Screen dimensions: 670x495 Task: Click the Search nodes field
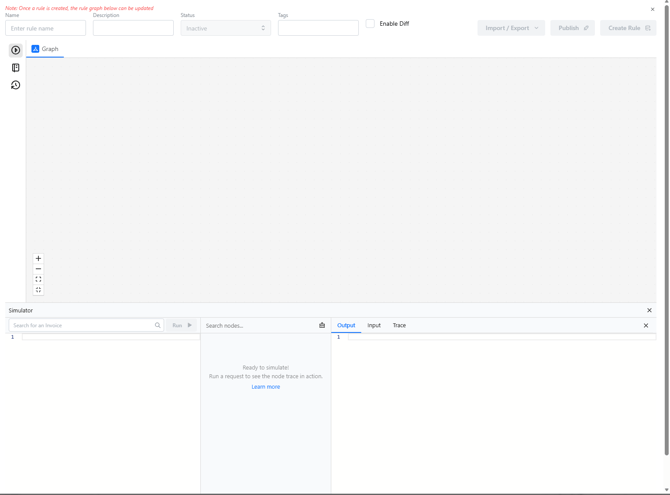click(261, 325)
